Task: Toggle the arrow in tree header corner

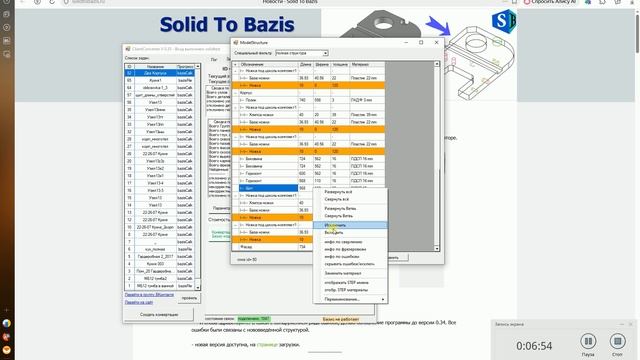Action: [x=235, y=64]
